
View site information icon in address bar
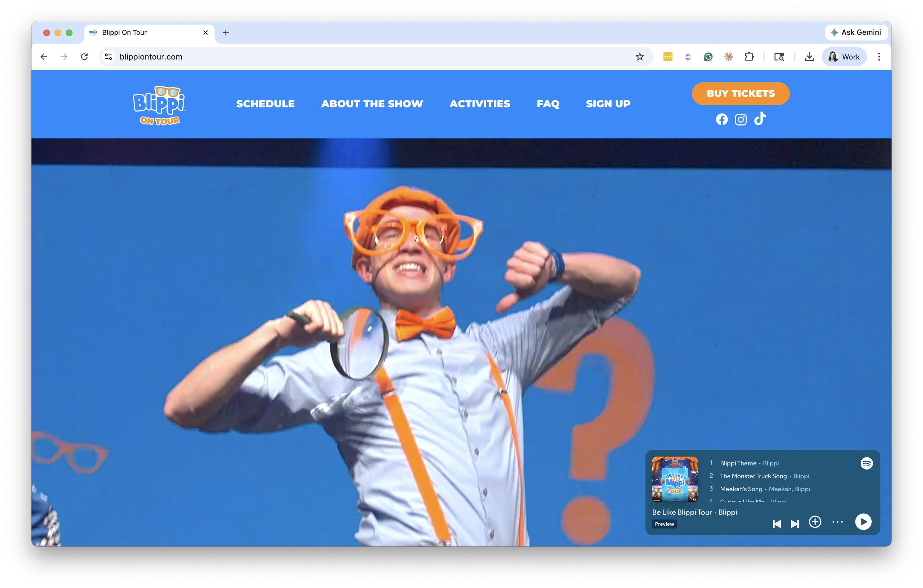(x=109, y=57)
